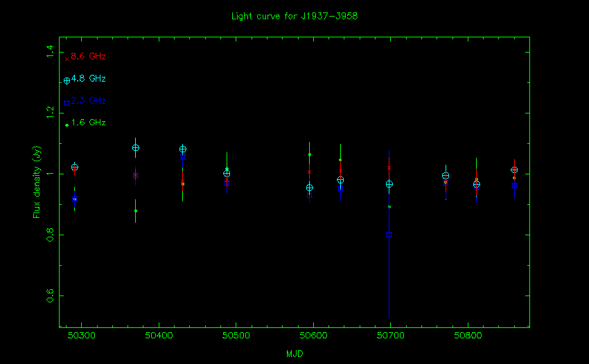589x364 pixels.
Task: Pick the blue 2.3 GHz square near MJD 50430
Action: coord(183,157)
